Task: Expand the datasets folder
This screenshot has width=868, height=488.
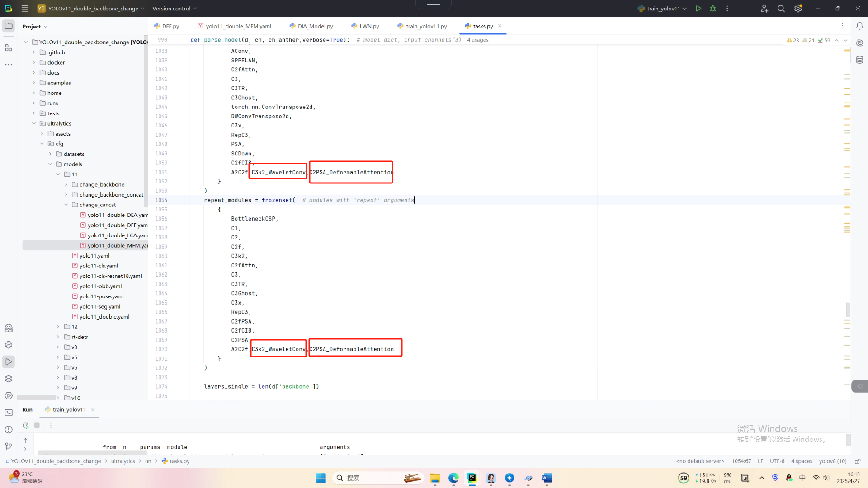Action: pos(50,154)
